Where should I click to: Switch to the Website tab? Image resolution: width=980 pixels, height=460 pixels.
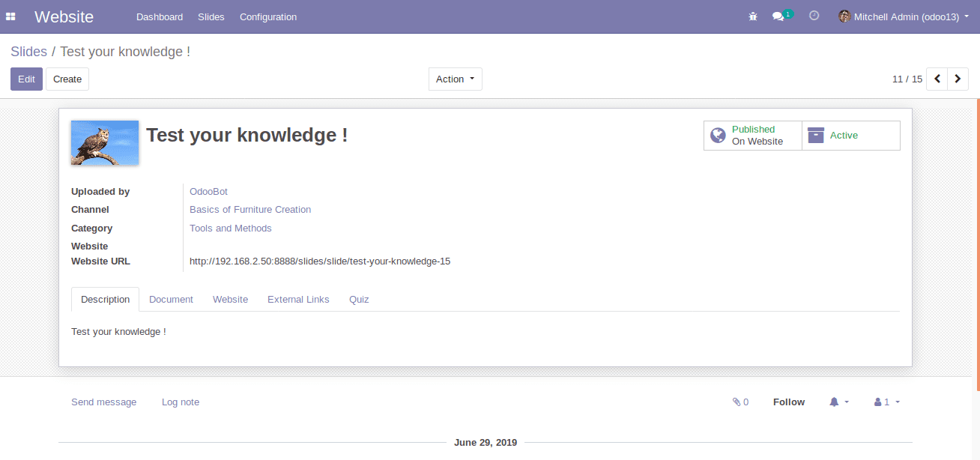click(x=230, y=299)
